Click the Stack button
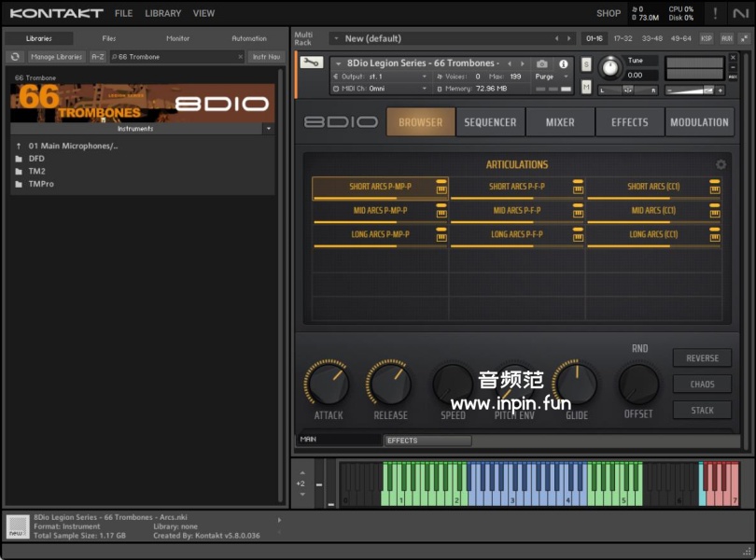Image resolution: width=756 pixels, height=560 pixels. click(x=702, y=411)
